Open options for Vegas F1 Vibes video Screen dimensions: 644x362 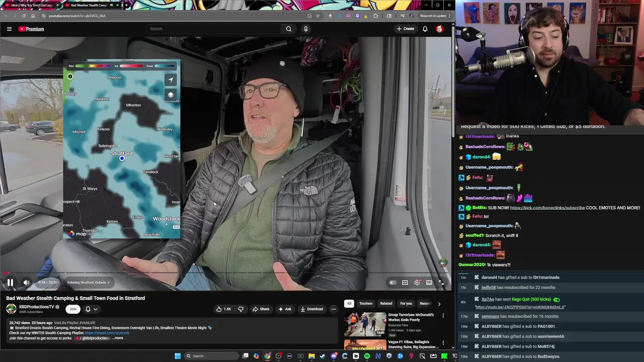pos(443,343)
